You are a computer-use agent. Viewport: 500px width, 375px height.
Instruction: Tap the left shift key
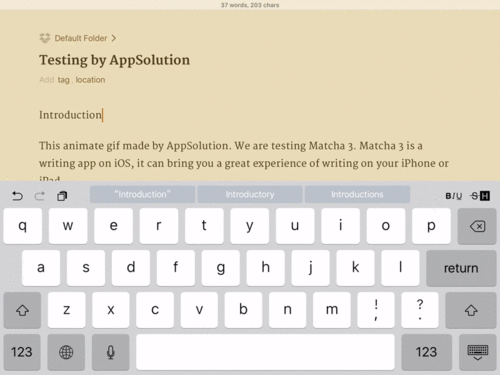coord(22,310)
